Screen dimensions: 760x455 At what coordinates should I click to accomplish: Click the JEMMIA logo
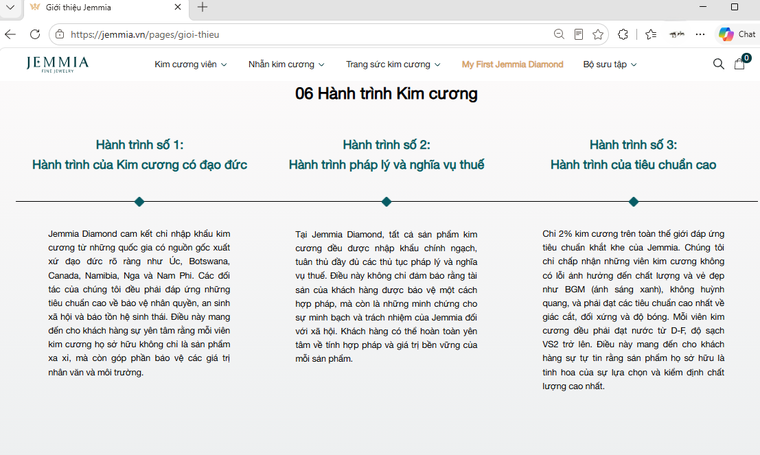pyautogui.click(x=57, y=64)
